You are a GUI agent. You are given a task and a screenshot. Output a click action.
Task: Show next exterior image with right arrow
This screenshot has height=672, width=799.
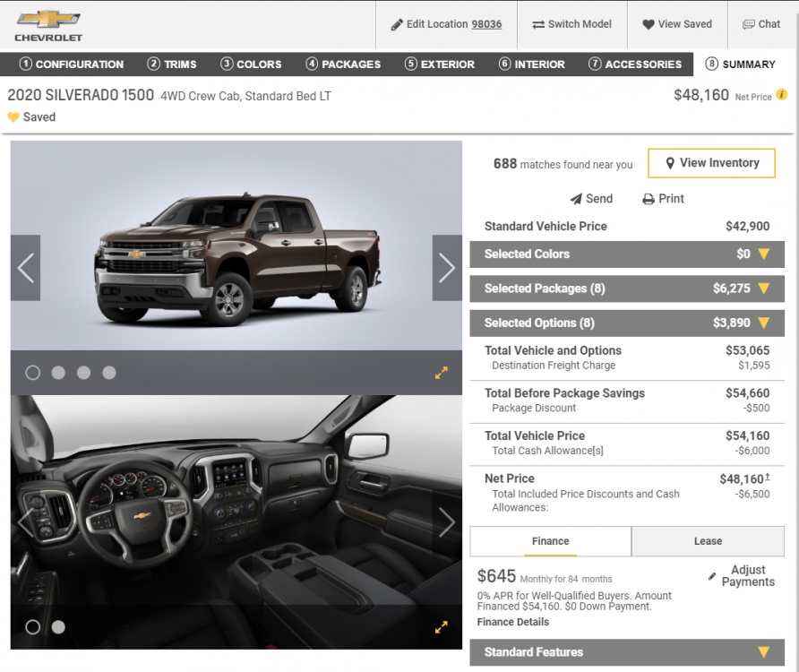click(x=447, y=268)
